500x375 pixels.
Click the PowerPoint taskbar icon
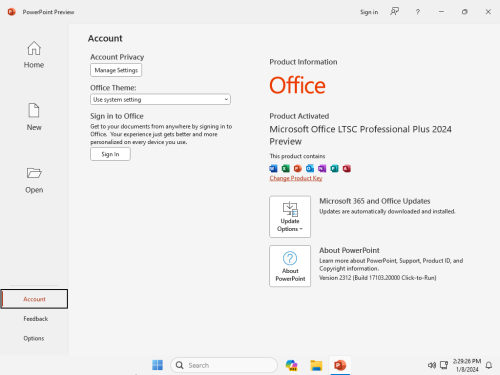click(x=340, y=365)
